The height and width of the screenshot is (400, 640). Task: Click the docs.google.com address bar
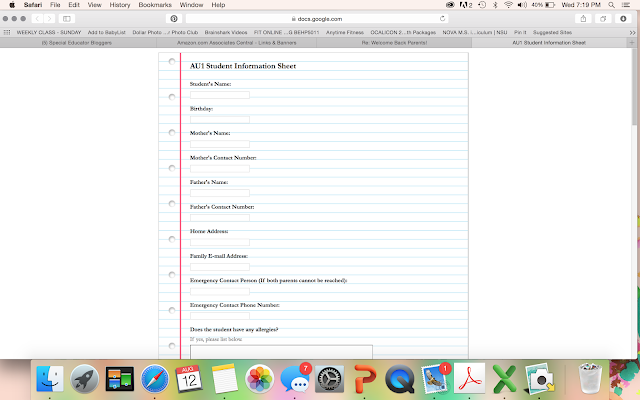click(317, 19)
